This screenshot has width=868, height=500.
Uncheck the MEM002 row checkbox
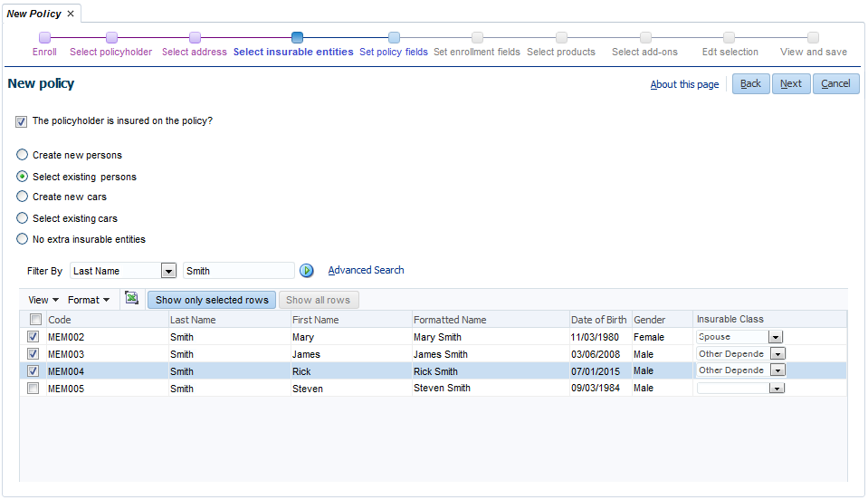coord(33,337)
